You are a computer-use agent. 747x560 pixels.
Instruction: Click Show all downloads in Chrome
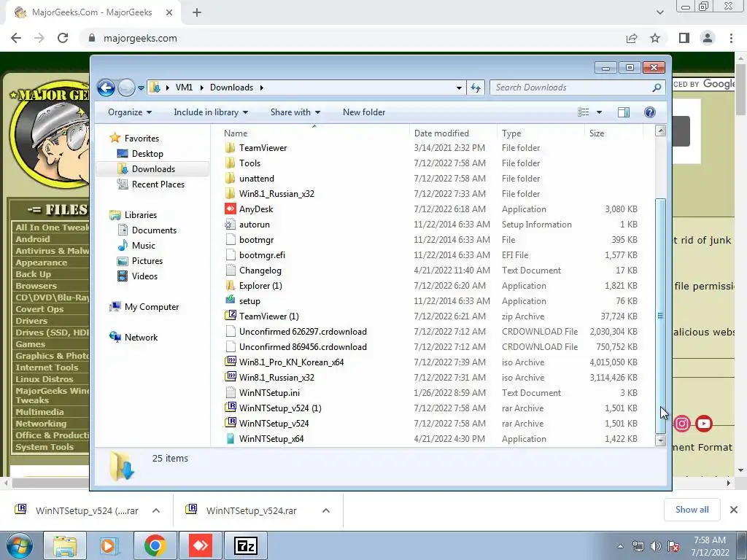pos(692,510)
